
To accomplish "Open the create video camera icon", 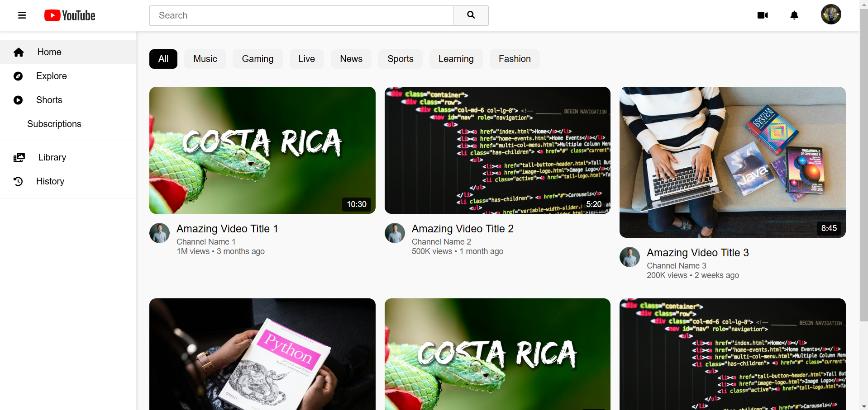I will [763, 15].
